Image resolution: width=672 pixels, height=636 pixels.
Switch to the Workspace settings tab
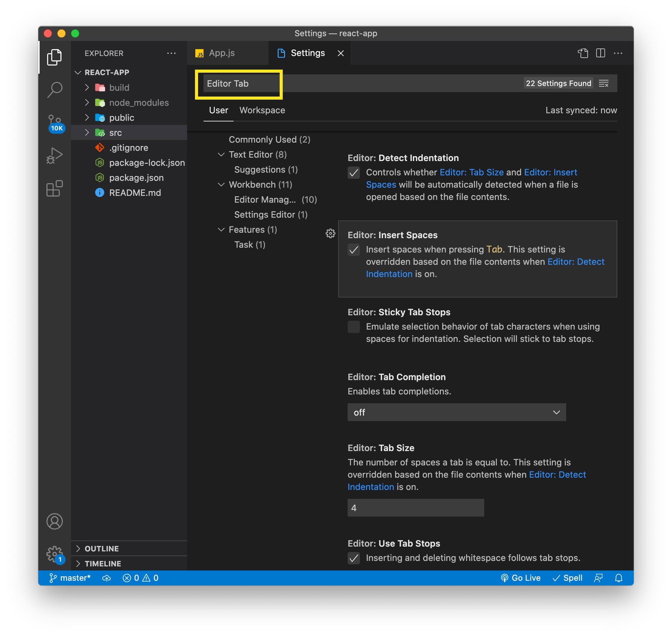262,110
